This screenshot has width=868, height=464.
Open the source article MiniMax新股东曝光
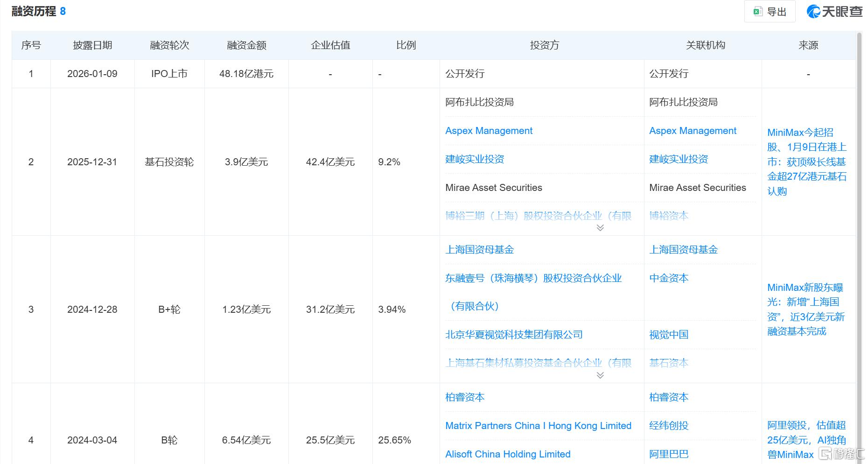pyautogui.click(x=806, y=309)
